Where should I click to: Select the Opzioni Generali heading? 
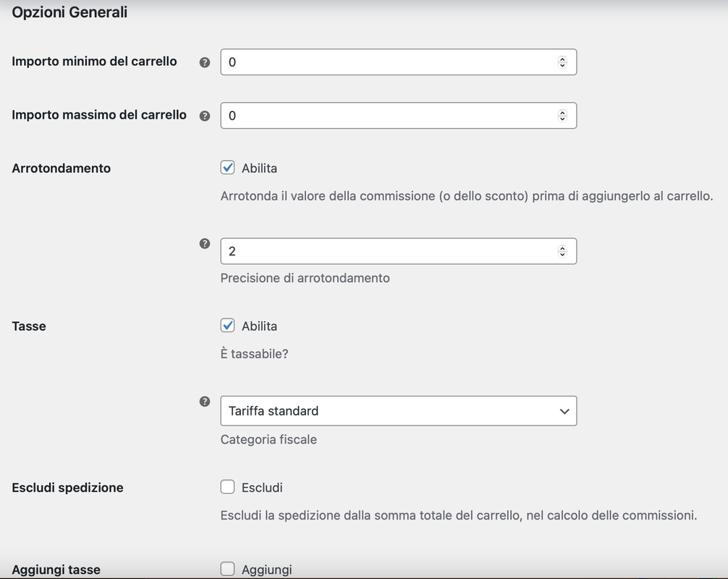[x=69, y=12]
